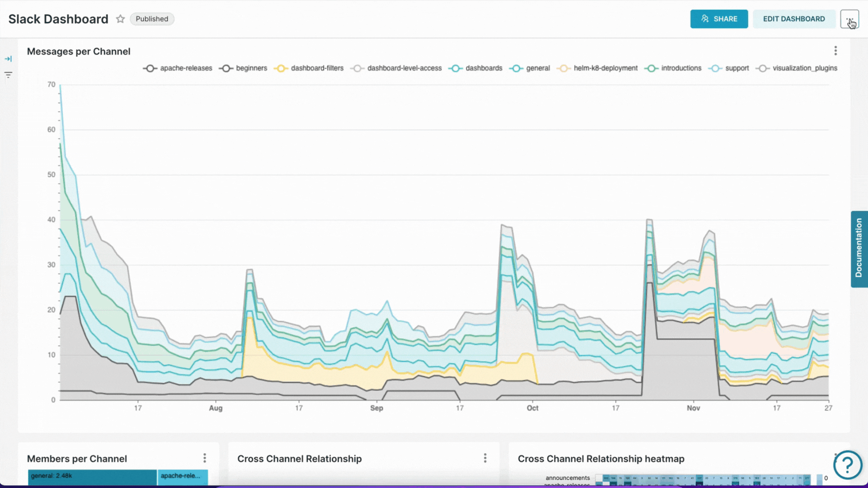868x488 pixels.
Task: Open Cross Channel Relationship chart options menu
Action: (485, 458)
